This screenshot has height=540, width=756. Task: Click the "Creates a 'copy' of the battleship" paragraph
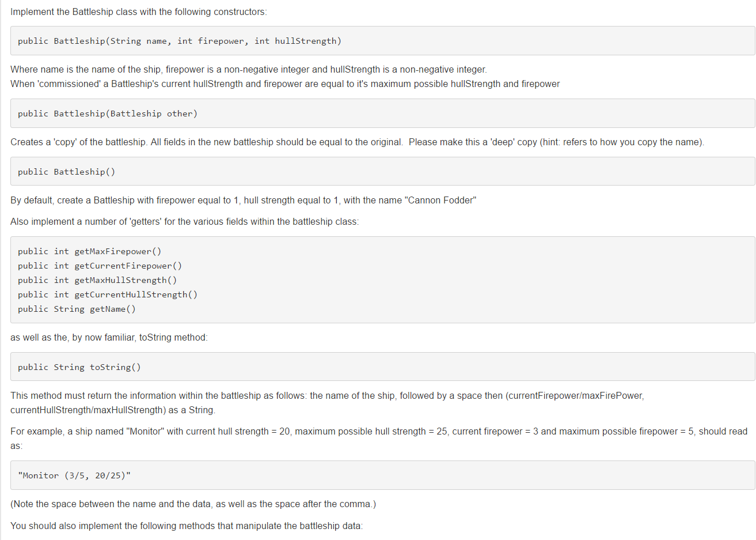pos(357,142)
